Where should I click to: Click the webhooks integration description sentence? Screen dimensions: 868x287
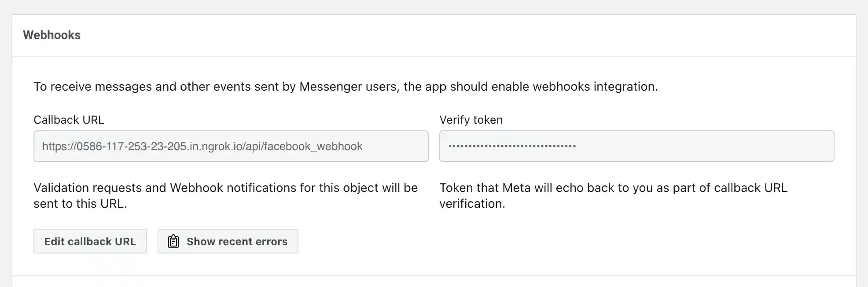(x=346, y=87)
